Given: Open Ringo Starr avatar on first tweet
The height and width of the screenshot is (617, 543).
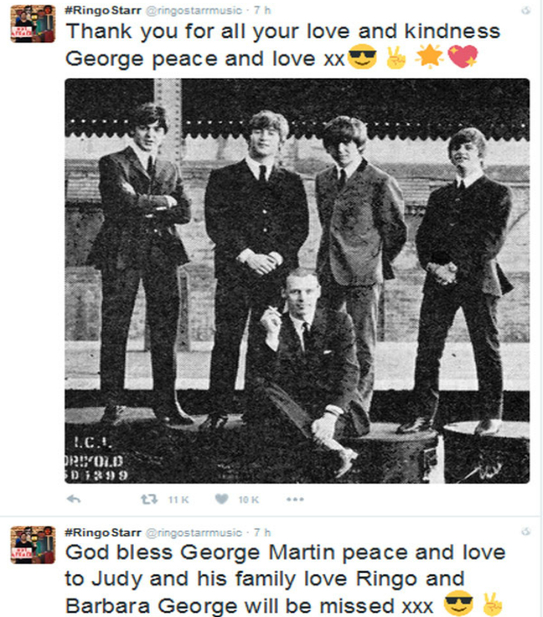Looking at the screenshot, I should pyautogui.click(x=33, y=24).
